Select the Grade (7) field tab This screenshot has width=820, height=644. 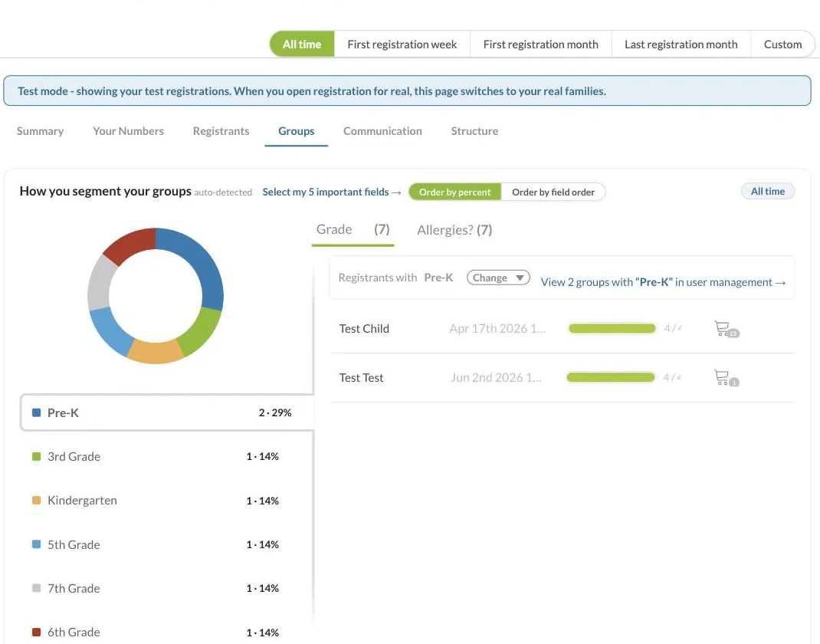click(x=353, y=230)
